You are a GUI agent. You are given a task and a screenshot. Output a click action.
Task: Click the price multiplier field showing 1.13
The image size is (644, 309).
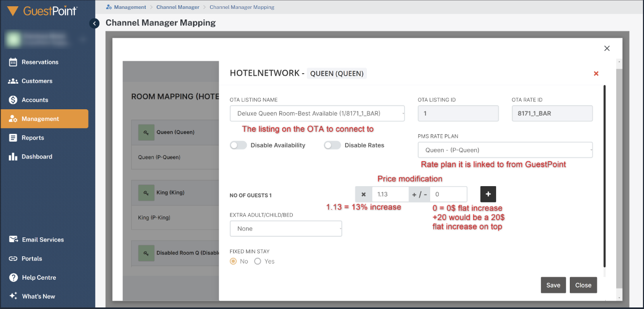390,194
